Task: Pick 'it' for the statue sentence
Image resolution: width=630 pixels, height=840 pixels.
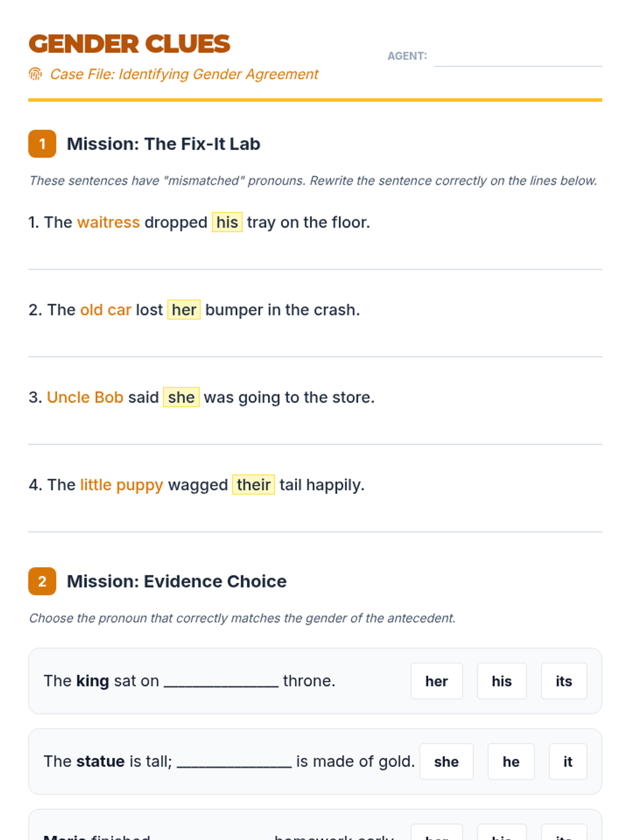Action: click(568, 761)
